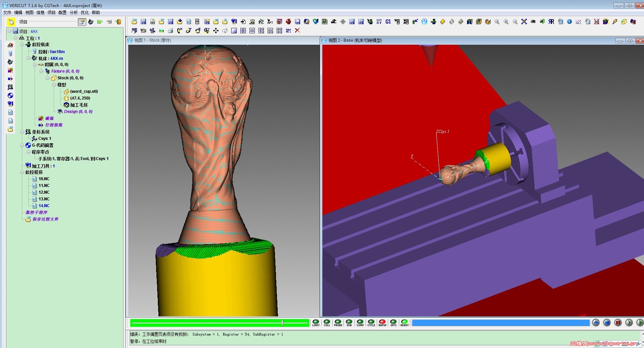Click the printer icon in second toolbar

tap(171, 31)
